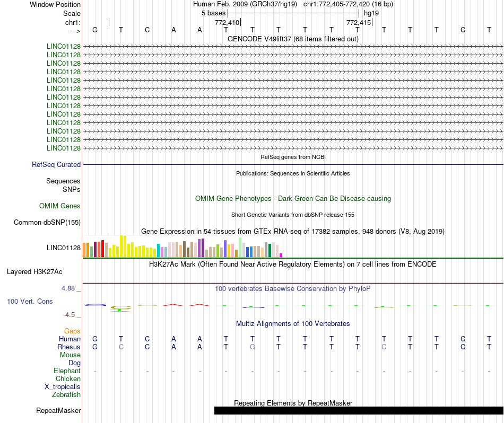Click the -4.5 lower PhyloP axis value

click(69, 315)
